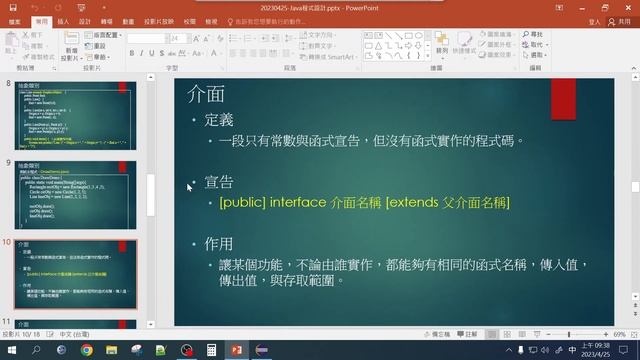The height and width of the screenshot is (360, 640).
Task: Select slide 9 thumbnail
Action: [x=76, y=195]
